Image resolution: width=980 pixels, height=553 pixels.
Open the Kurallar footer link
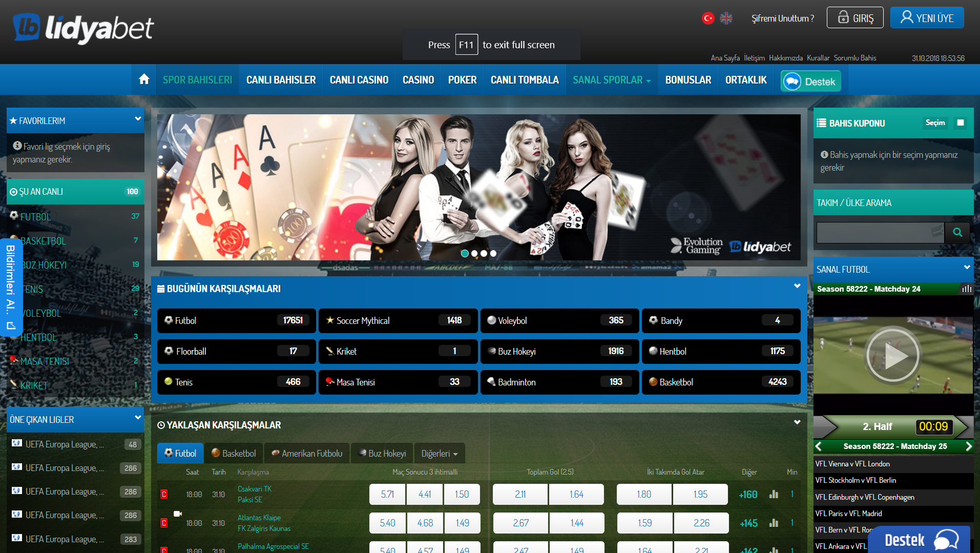pyautogui.click(x=818, y=58)
